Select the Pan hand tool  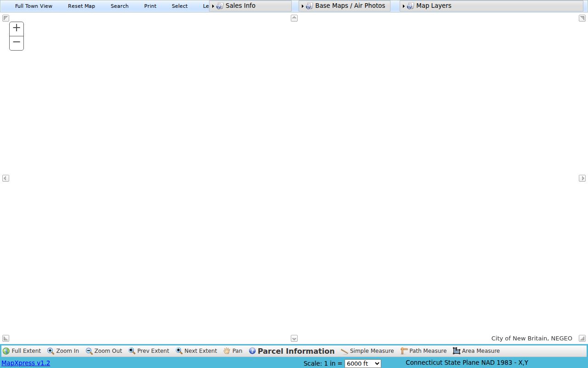pyautogui.click(x=233, y=351)
